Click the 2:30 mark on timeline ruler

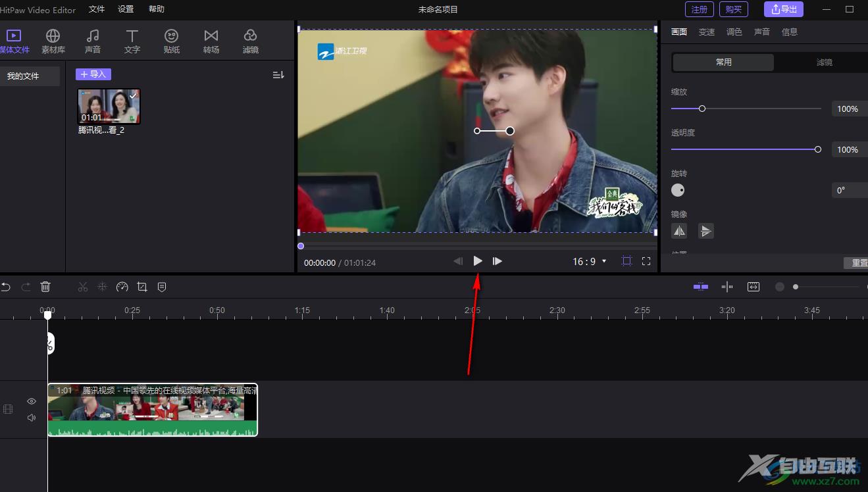(x=557, y=310)
